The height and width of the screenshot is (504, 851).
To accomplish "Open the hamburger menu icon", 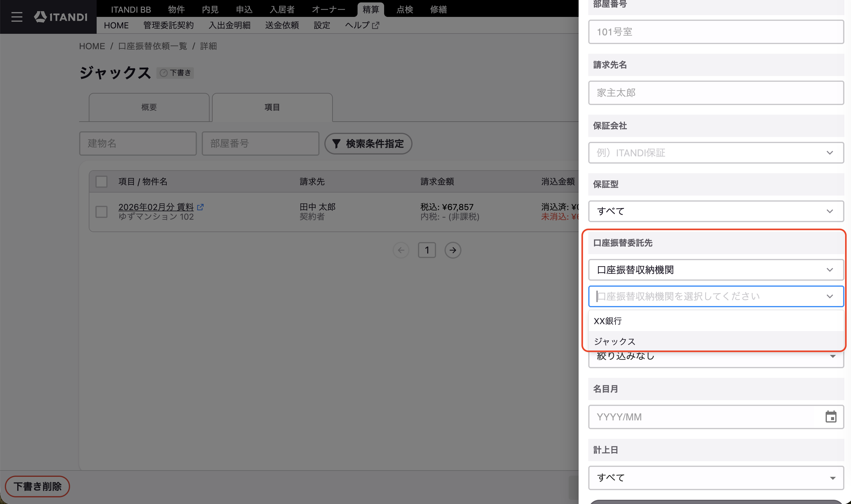I will coord(17,17).
